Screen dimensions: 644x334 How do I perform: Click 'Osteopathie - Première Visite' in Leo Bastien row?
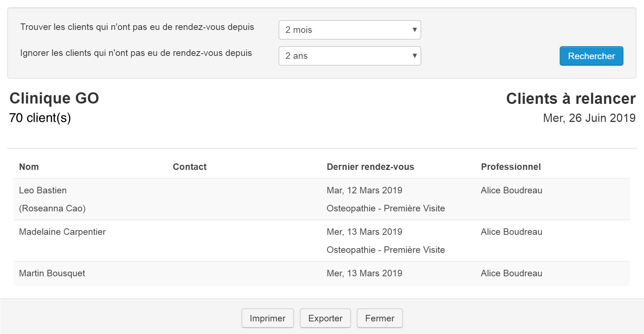pyautogui.click(x=386, y=208)
